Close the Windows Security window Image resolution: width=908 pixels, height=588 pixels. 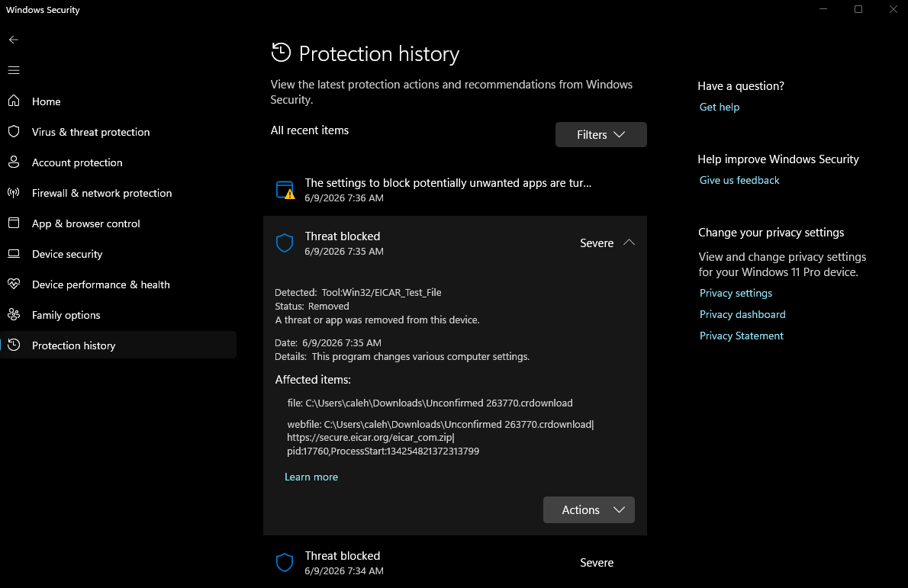(893, 9)
